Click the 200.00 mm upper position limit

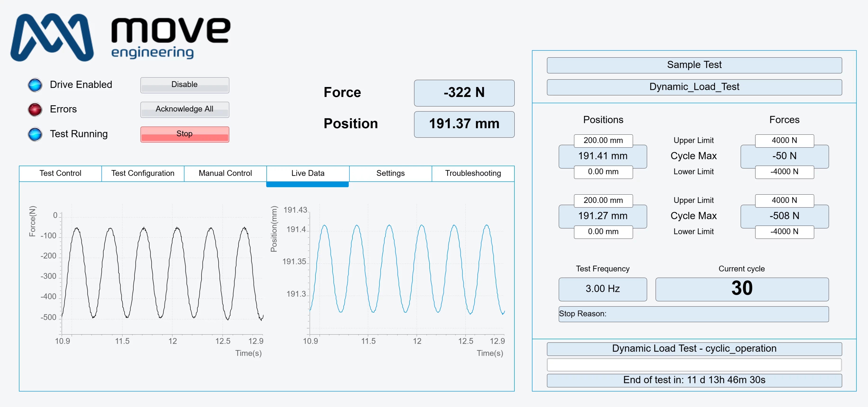click(x=603, y=141)
